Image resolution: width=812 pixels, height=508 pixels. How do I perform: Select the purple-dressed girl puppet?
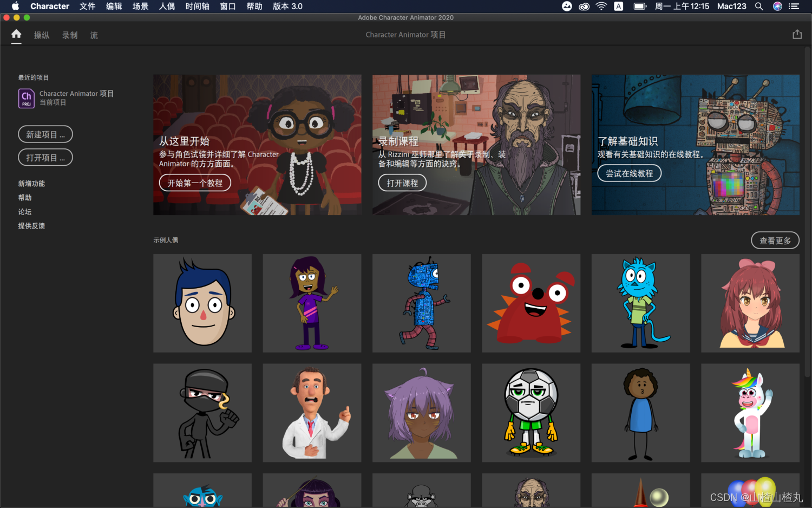point(312,303)
